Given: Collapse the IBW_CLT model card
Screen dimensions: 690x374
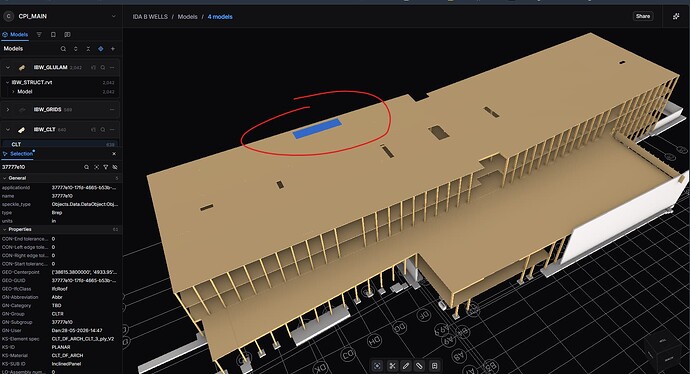Looking at the screenshot, I should tap(7, 130).
